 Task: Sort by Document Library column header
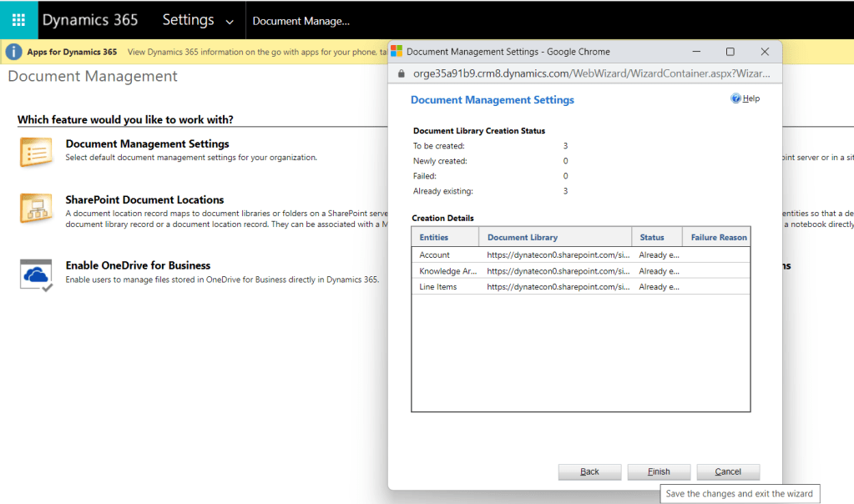[523, 237]
